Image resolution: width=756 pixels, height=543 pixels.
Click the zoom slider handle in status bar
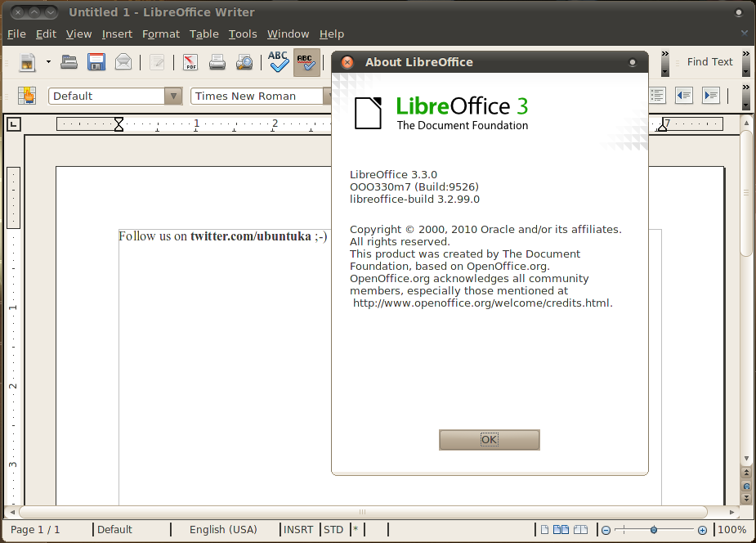(654, 530)
